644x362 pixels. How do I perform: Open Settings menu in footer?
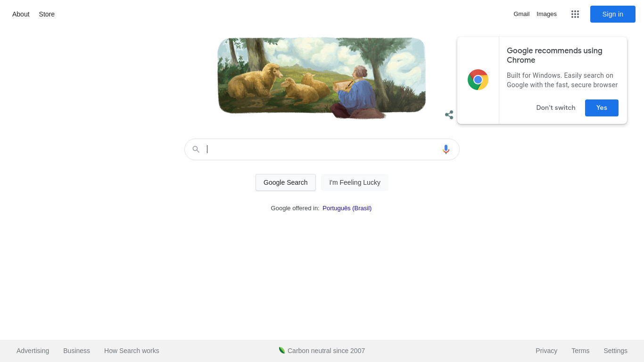coord(615,351)
